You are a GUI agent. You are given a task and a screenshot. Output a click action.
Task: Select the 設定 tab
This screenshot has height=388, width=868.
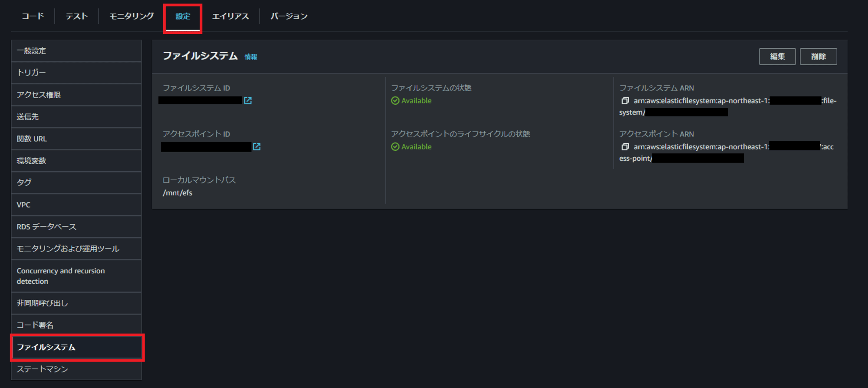183,16
